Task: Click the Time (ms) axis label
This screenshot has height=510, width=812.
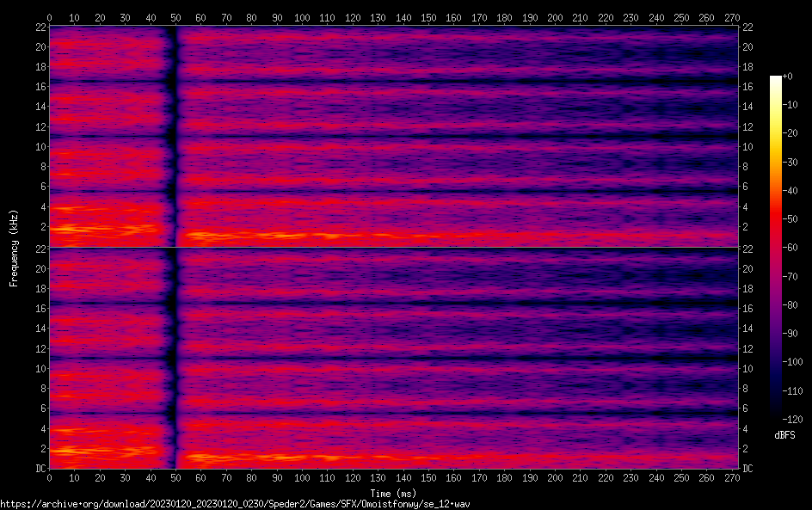Action: (x=394, y=493)
